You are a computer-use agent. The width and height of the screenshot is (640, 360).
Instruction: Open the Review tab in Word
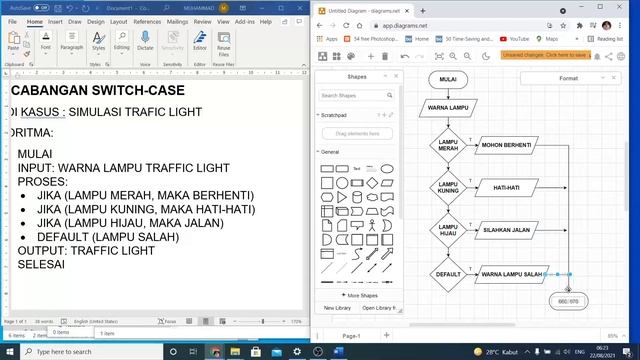202,22
